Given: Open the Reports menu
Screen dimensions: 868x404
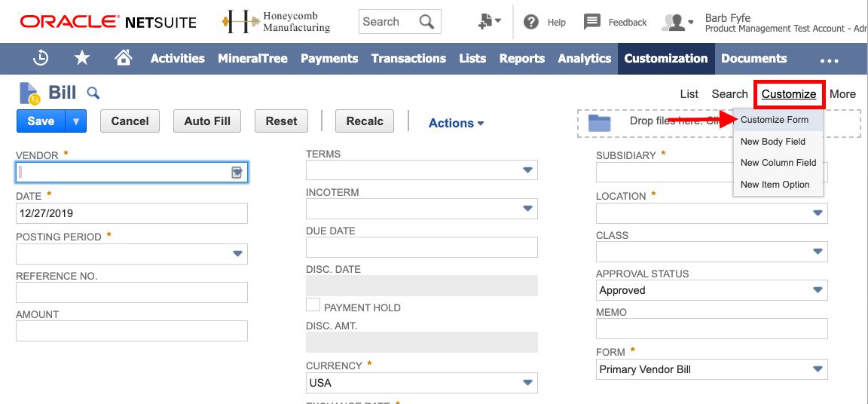Looking at the screenshot, I should 522,58.
